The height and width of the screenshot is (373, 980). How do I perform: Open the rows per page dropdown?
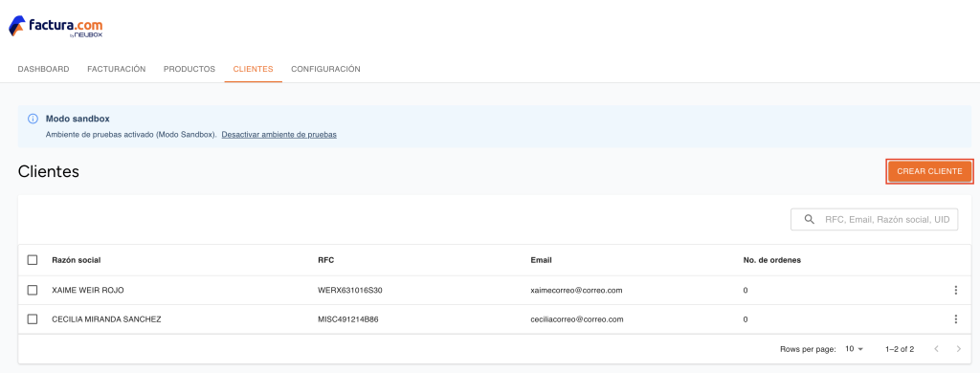854,349
